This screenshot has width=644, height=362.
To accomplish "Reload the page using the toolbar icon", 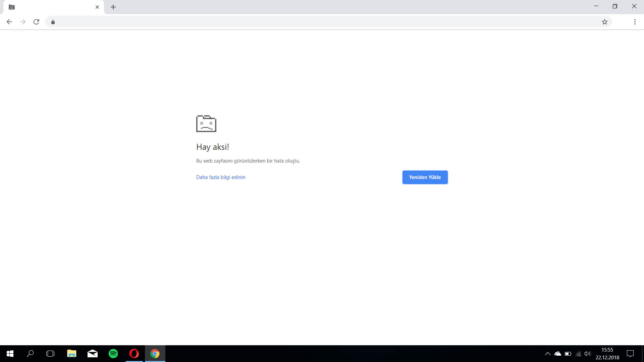I will click(x=36, y=22).
